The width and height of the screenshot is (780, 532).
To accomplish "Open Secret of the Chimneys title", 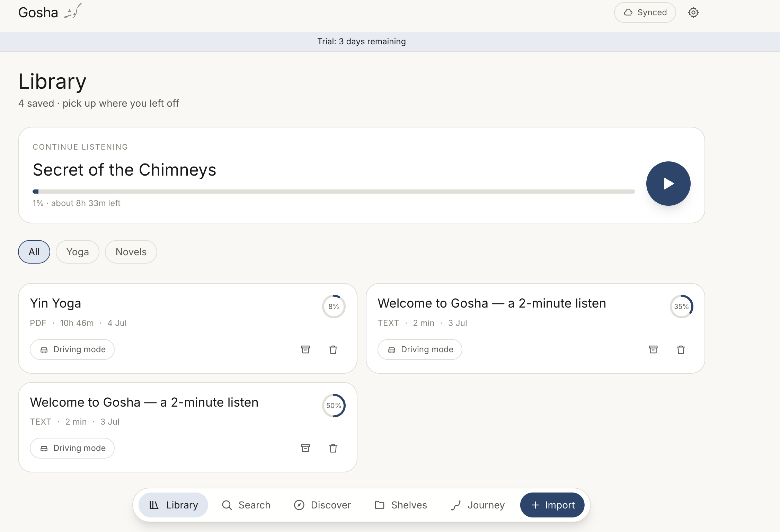I will 124,170.
